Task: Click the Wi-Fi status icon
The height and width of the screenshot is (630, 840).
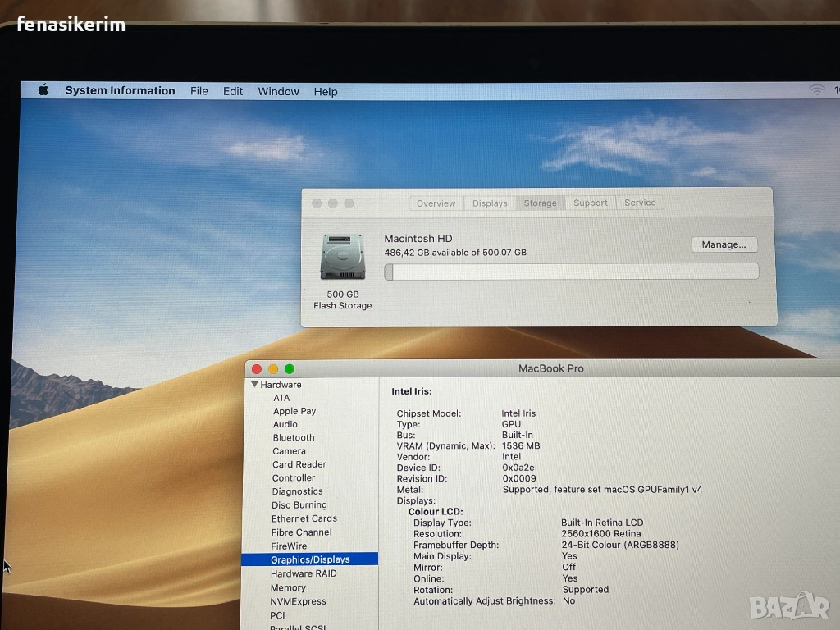Action: [x=816, y=90]
